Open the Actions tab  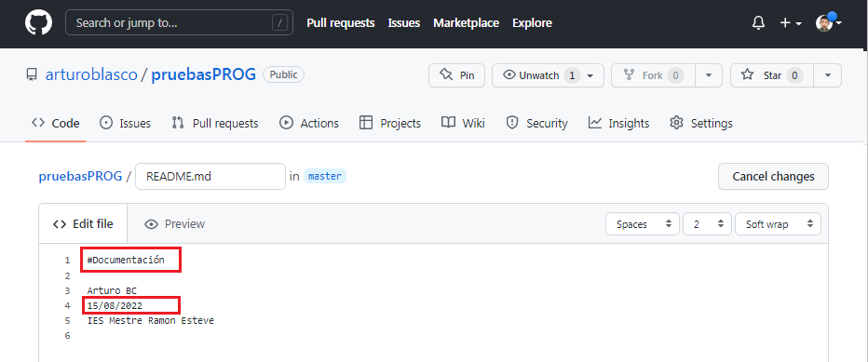(309, 123)
